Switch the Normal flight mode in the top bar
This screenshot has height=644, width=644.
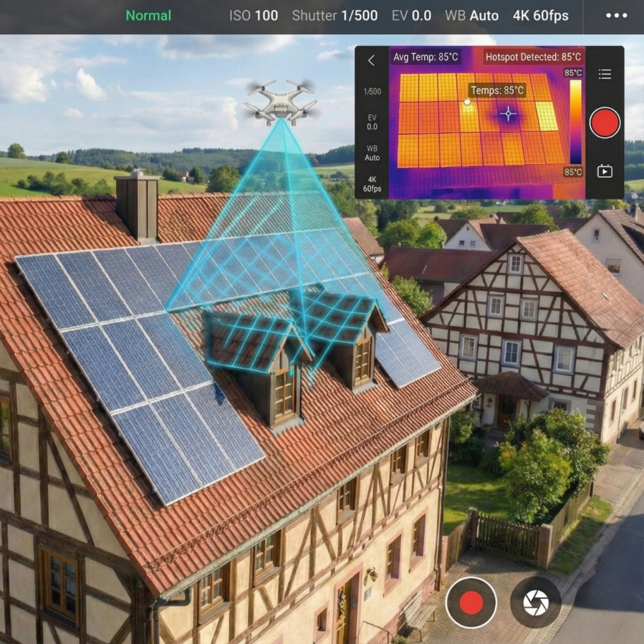148,16
